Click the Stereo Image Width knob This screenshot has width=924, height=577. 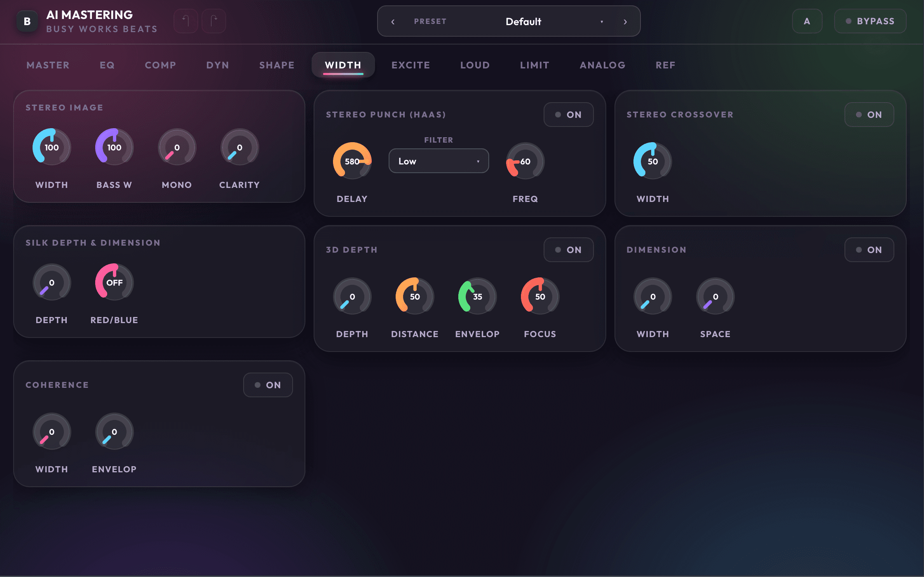pos(52,147)
